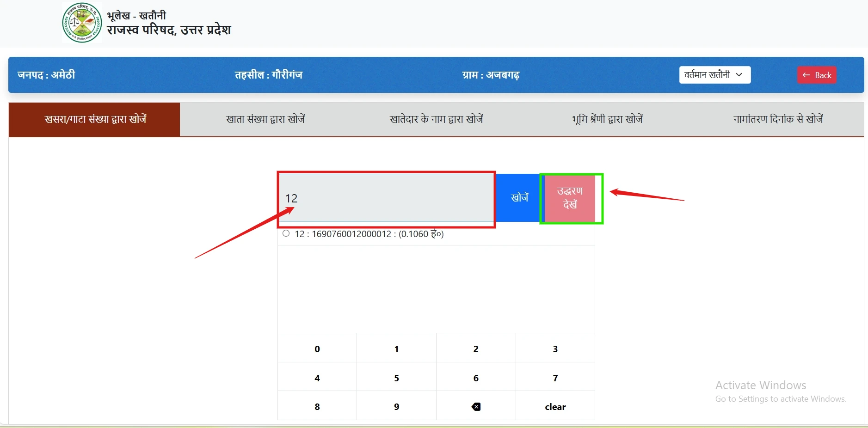Click the clear key on keypad

click(555, 407)
